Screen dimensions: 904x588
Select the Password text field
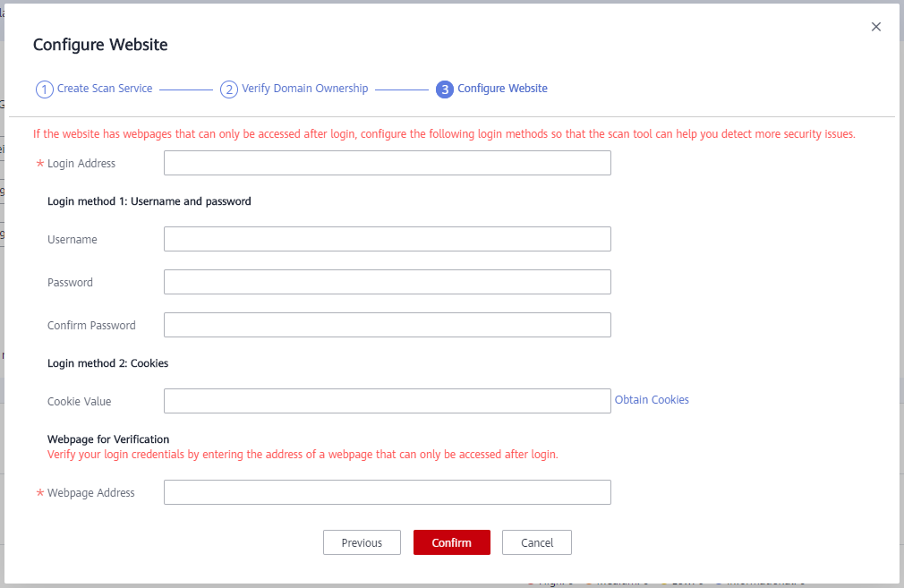(387, 282)
